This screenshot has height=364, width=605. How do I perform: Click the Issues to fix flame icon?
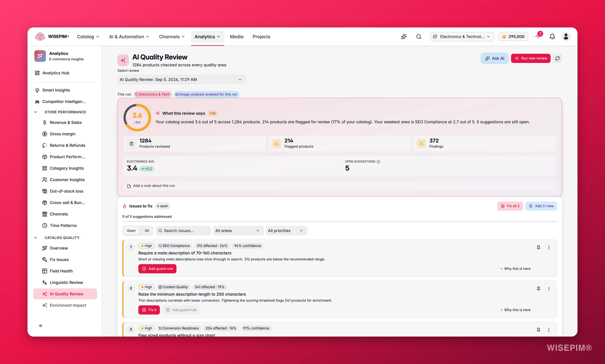click(x=125, y=206)
